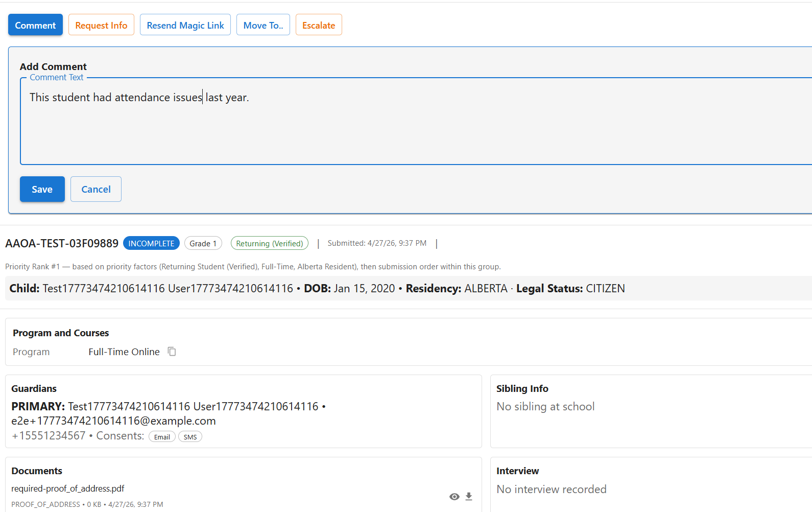This screenshot has width=812, height=512.
Task: Escalate this application
Action: point(319,25)
